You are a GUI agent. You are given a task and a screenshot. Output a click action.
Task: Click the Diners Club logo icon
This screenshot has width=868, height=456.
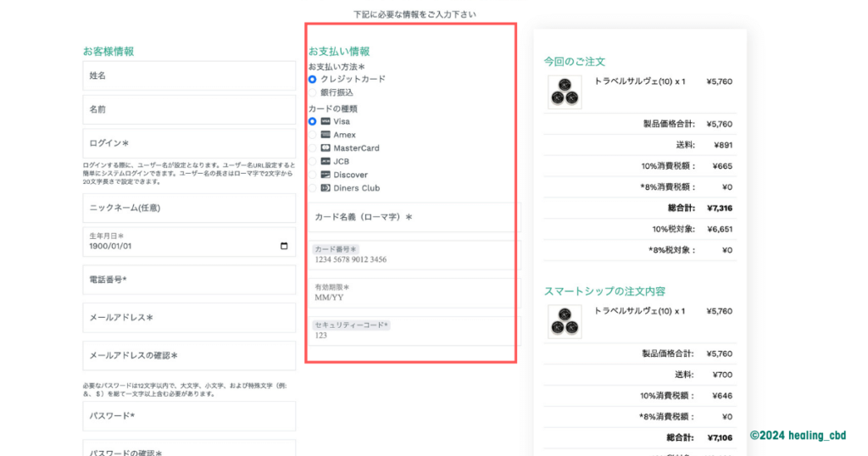click(x=325, y=188)
